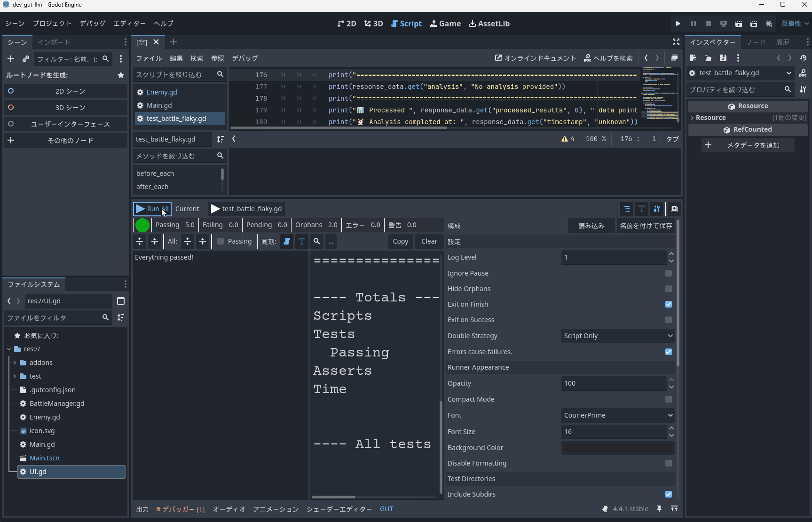Click the pause project icon
Image resolution: width=812 pixels, height=522 pixels.
pyautogui.click(x=693, y=24)
